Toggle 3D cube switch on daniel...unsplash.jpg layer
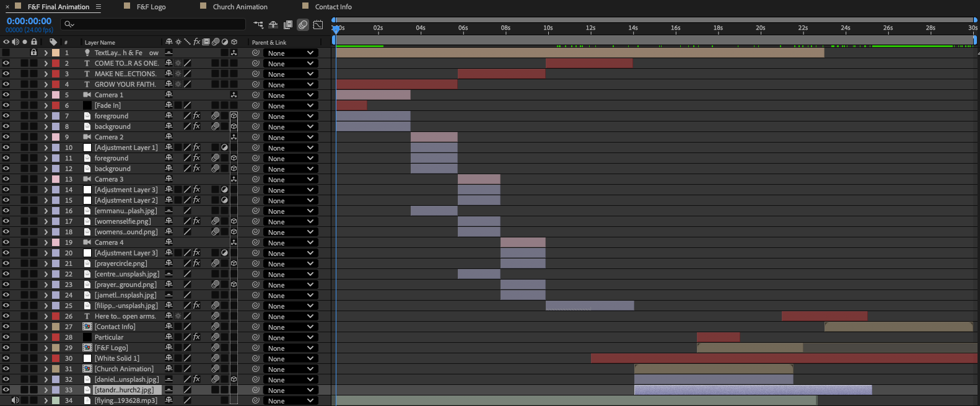980x406 pixels. click(234, 379)
